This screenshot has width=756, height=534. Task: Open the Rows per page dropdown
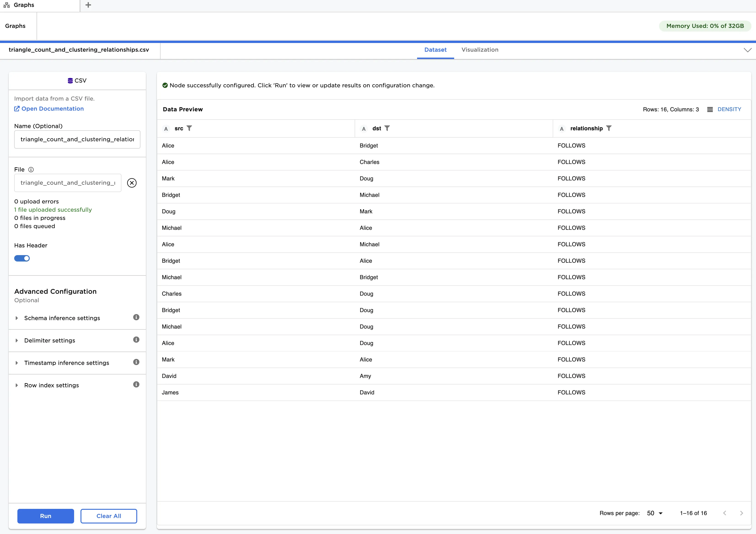tap(654, 513)
